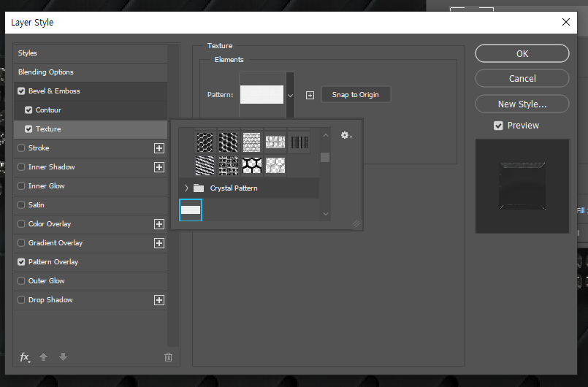Disable the Pattern Overlay checkbox
This screenshot has height=387, width=588.
click(21, 262)
